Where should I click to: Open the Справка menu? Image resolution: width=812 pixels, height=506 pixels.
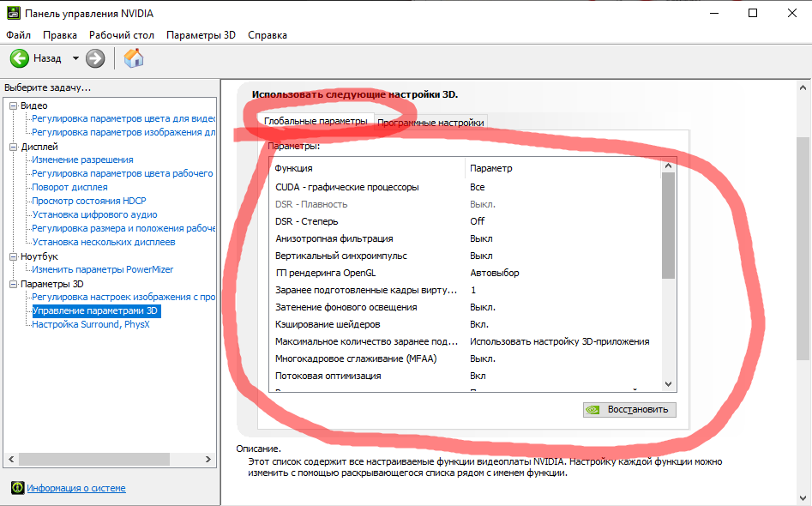pos(268,35)
